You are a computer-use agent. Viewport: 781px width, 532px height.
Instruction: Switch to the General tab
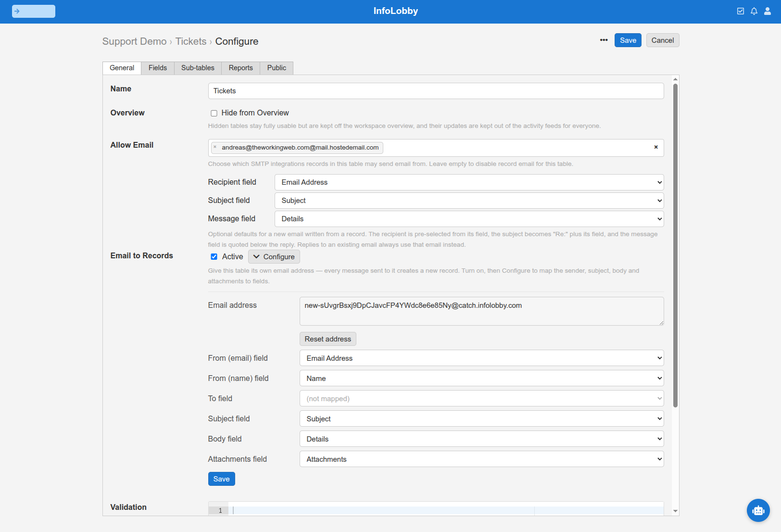(x=122, y=68)
